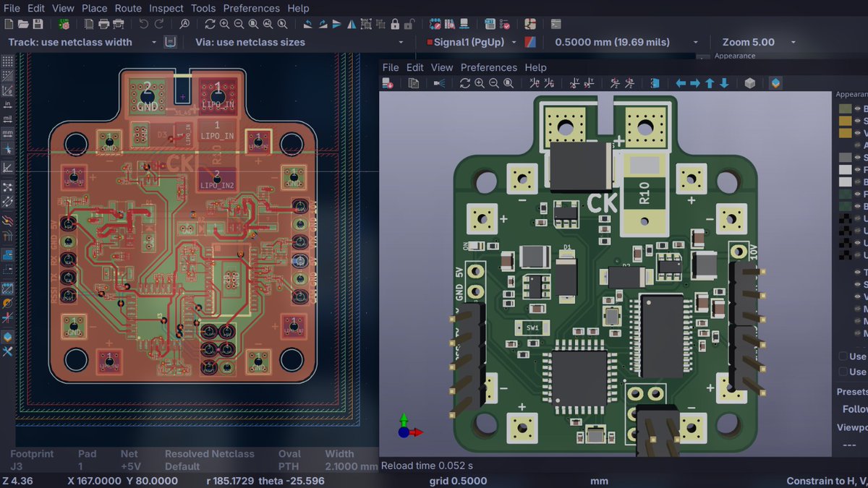
Task: Toggle eye icon for the 'A' layer row
Action: click(858, 145)
